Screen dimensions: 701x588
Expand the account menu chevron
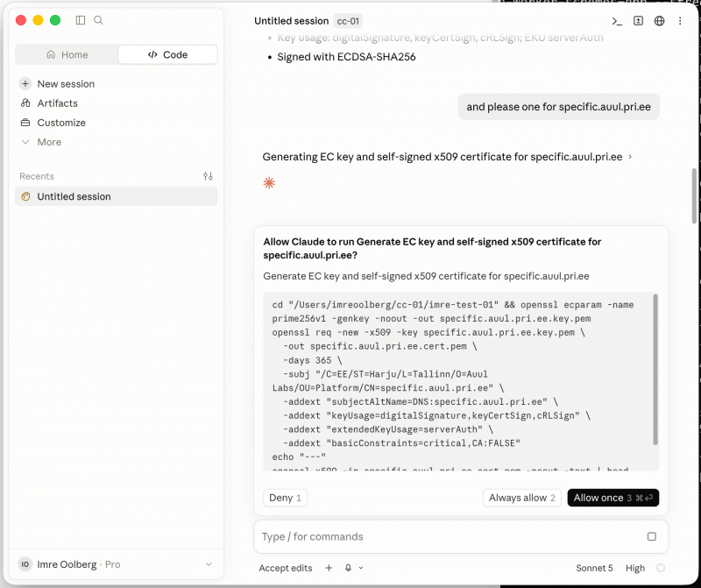(x=209, y=564)
